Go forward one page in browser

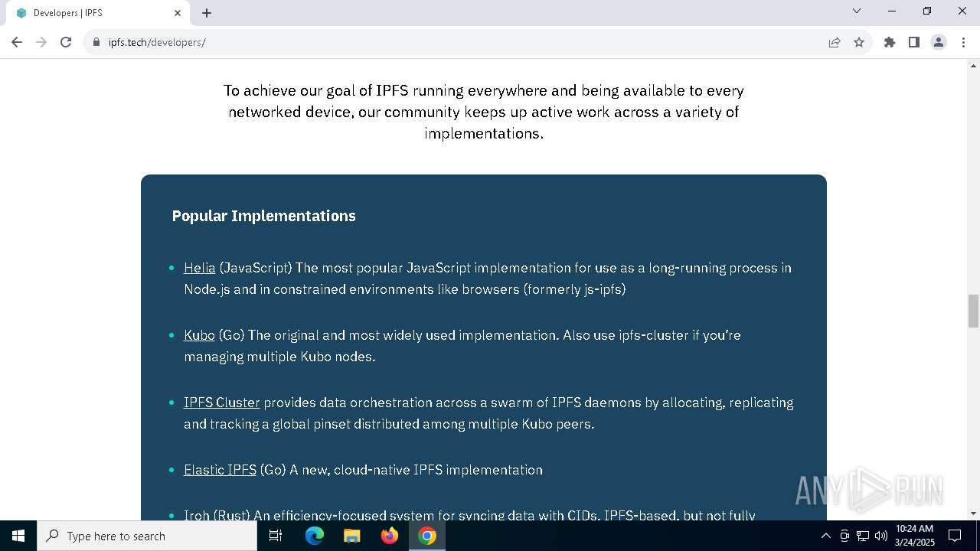[x=41, y=42]
